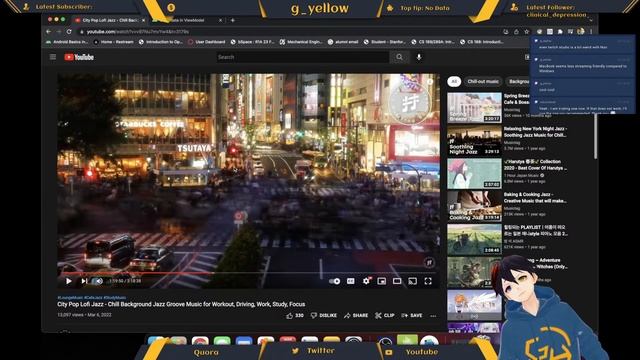Like the video with thumbs up
Viewport: 640px width, 360px height.
pos(295,316)
